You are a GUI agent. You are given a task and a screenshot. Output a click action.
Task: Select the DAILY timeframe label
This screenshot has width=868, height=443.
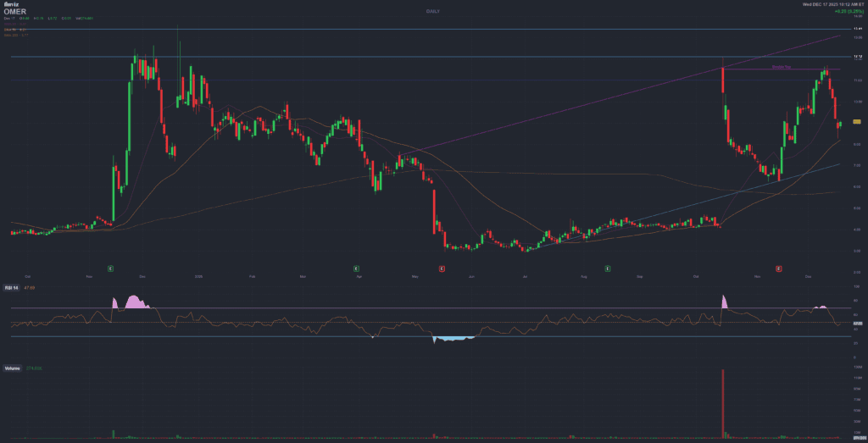click(432, 11)
